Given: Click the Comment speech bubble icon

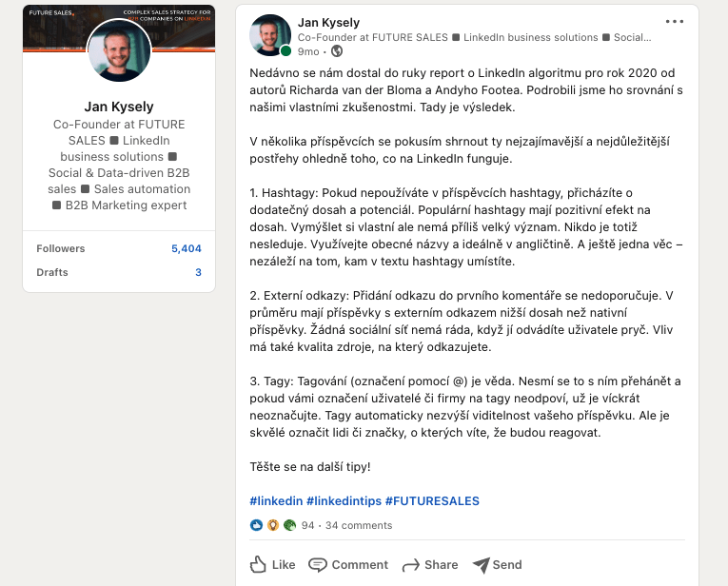Looking at the screenshot, I should 318,565.
